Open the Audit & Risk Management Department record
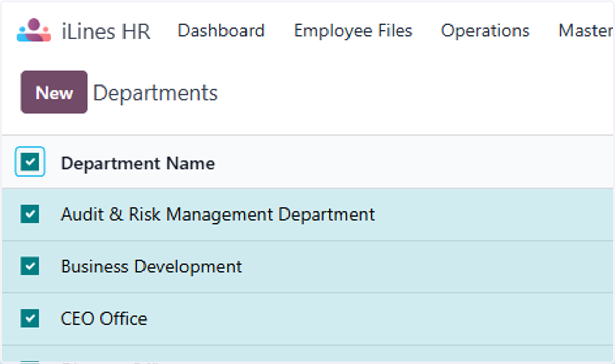The height and width of the screenshot is (364, 615). pyautogui.click(x=218, y=214)
